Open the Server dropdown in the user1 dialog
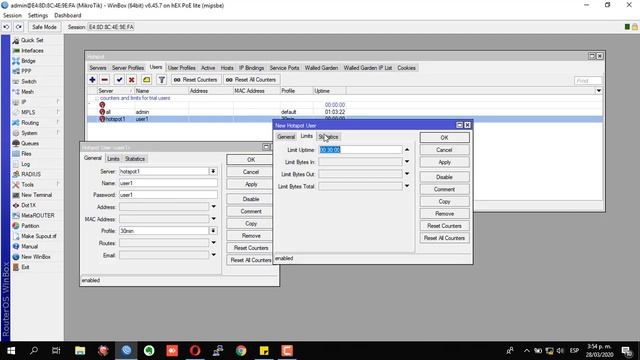Viewport: 640px width, 360px height. coord(213,171)
